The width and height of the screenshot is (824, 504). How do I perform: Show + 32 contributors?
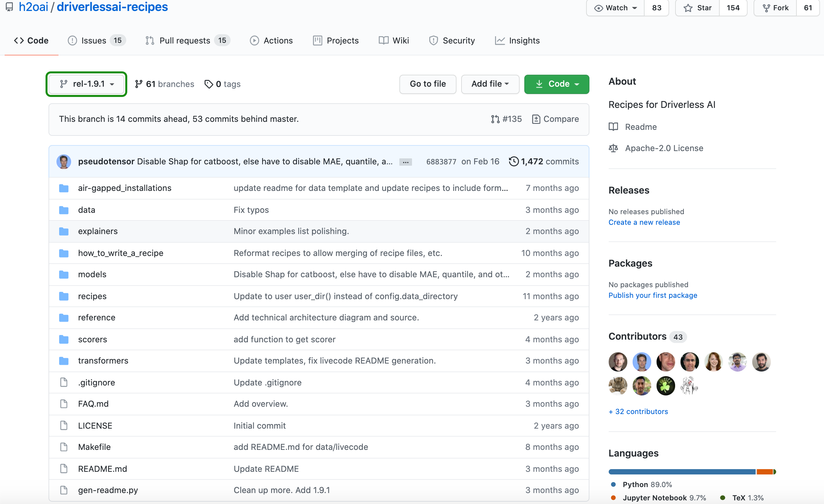[638, 411]
